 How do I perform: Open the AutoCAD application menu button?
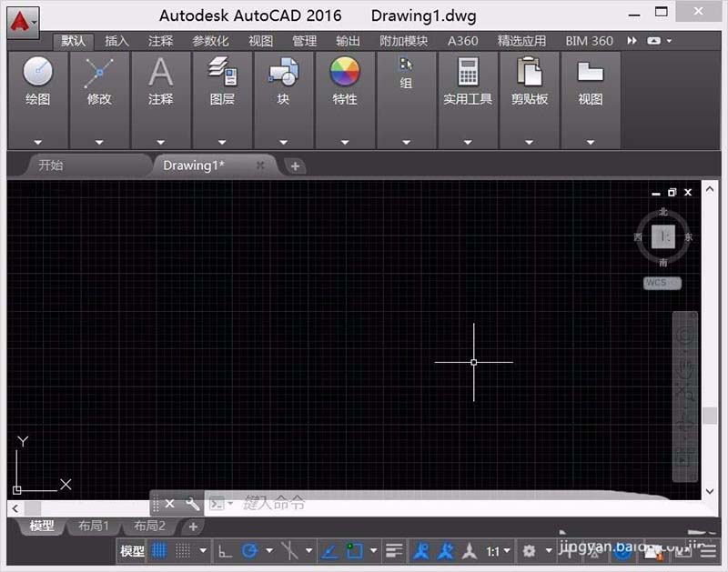pos(23,22)
